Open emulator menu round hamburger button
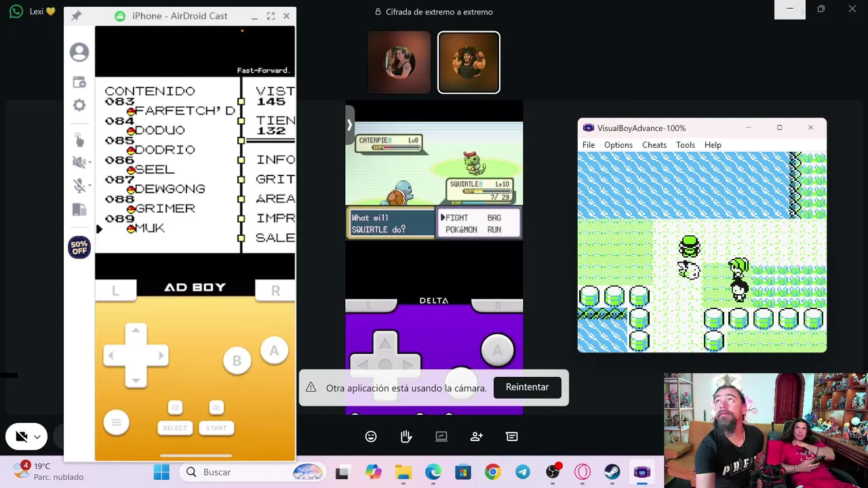The height and width of the screenshot is (488, 868). click(116, 423)
